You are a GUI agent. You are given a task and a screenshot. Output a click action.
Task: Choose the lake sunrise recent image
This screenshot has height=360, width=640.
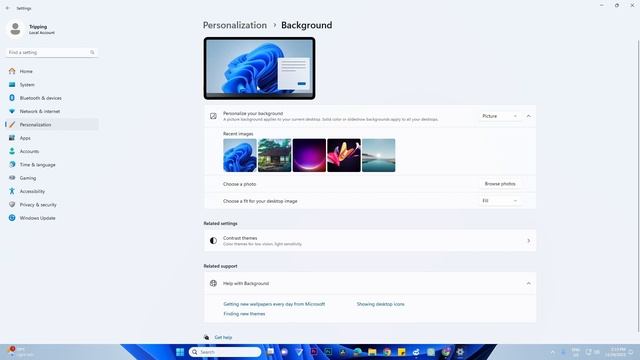tap(379, 155)
